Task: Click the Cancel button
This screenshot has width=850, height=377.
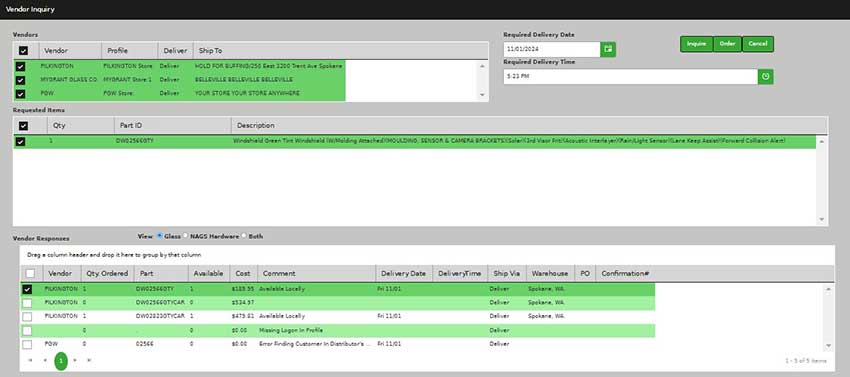Action: pos(758,44)
